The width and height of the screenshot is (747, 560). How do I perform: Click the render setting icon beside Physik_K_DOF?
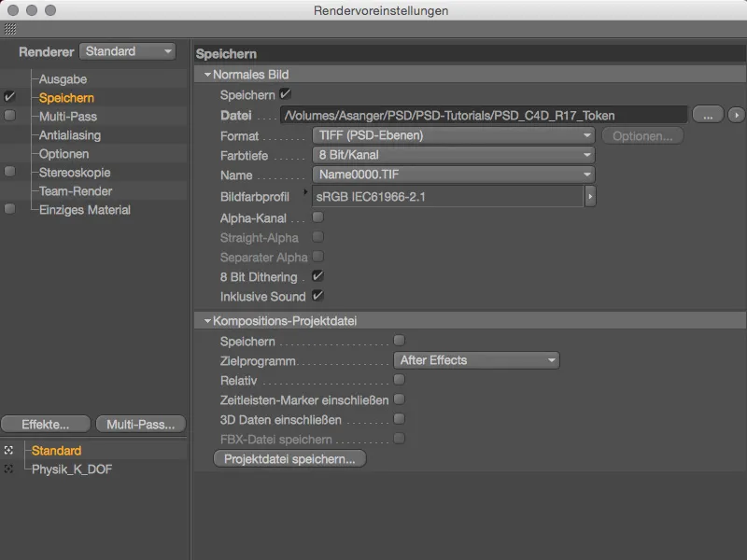[8, 469]
